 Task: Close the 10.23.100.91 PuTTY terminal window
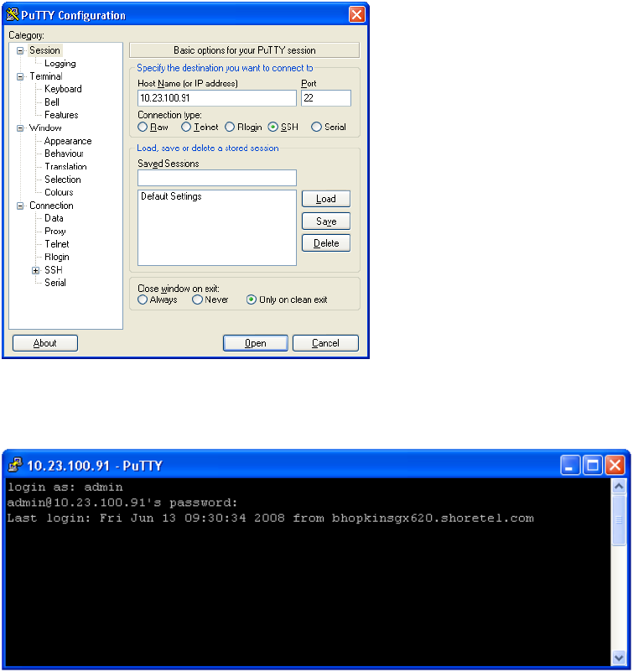coord(615,465)
